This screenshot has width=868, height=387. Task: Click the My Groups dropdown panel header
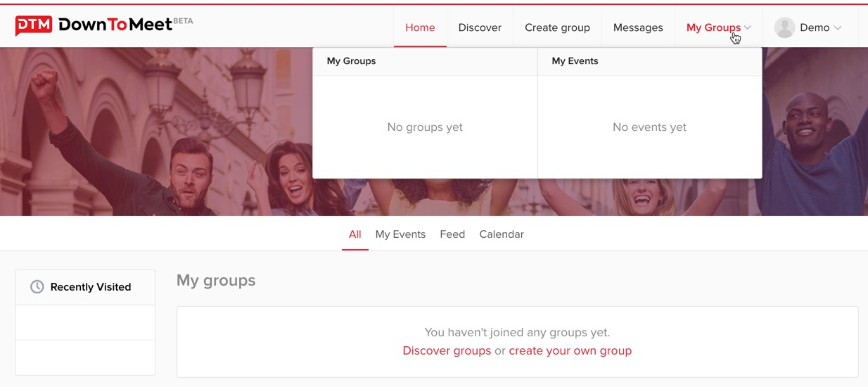(352, 61)
